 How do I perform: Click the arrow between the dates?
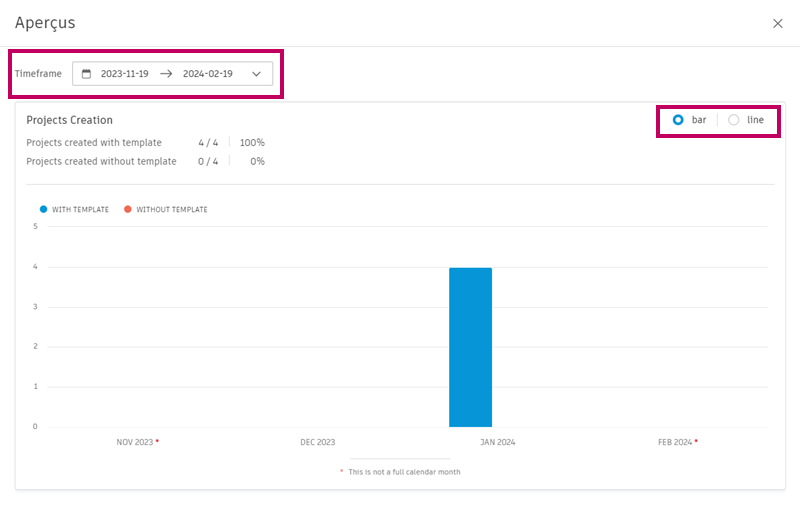[x=166, y=74]
